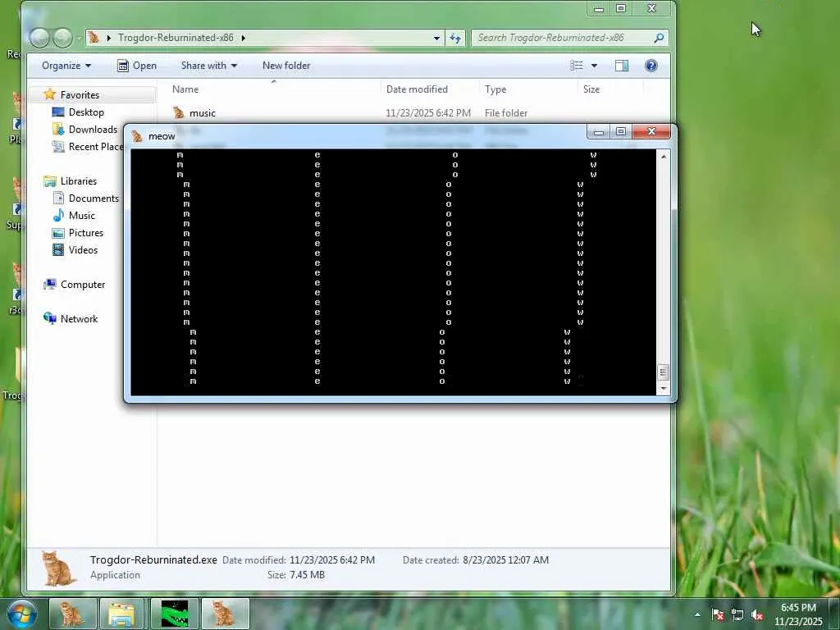Click the breadcrumb arrow after Trogdor-Reburninated-x86
840x630 pixels.
[243, 38]
